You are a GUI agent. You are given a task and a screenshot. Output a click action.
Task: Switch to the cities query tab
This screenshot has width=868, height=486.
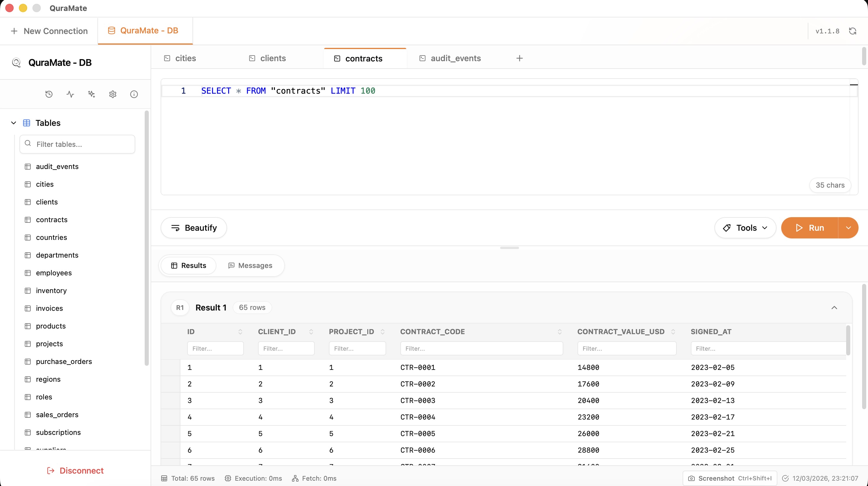tap(185, 58)
